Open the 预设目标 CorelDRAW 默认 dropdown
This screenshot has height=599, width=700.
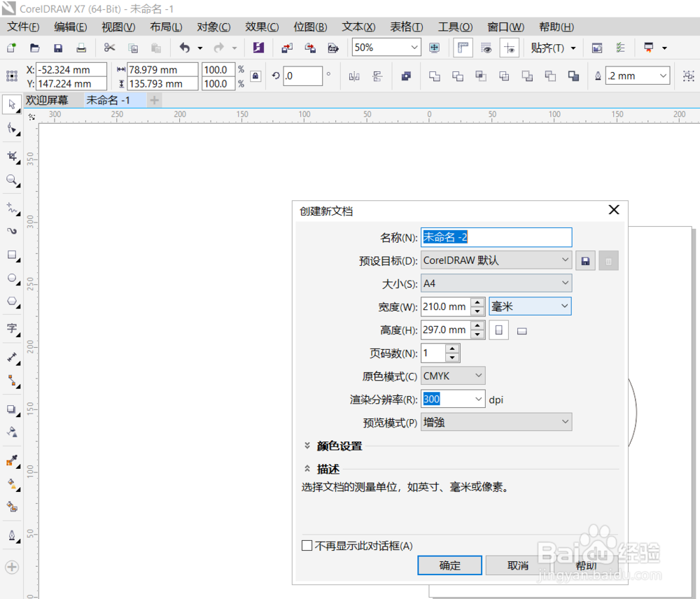496,260
